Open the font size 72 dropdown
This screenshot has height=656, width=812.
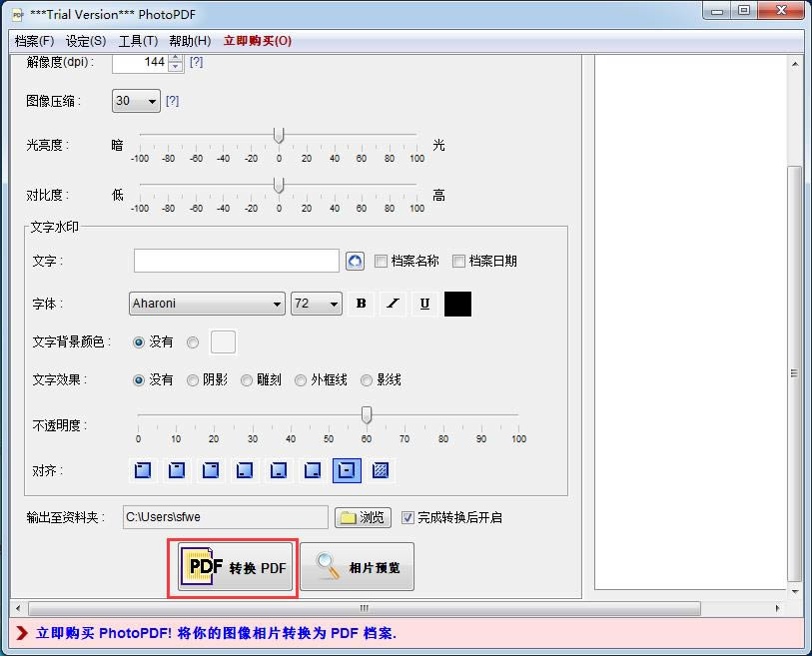point(316,304)
